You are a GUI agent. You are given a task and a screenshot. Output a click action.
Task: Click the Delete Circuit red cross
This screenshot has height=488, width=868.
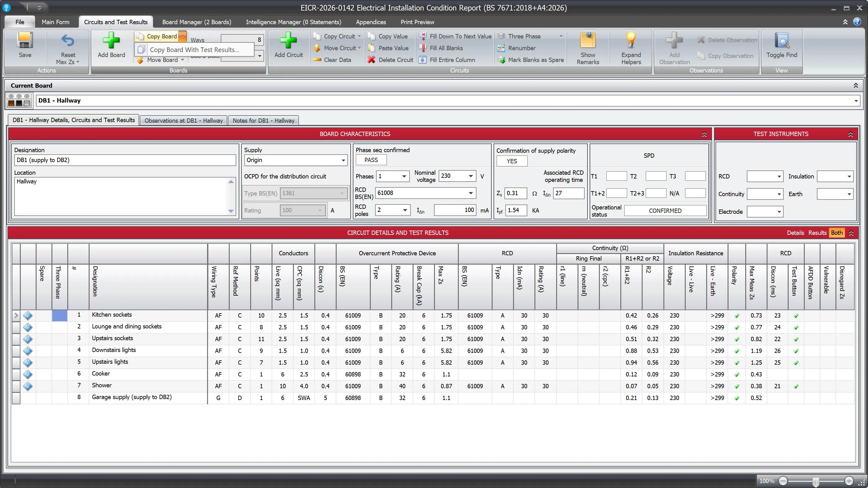(x=371, y=59)
